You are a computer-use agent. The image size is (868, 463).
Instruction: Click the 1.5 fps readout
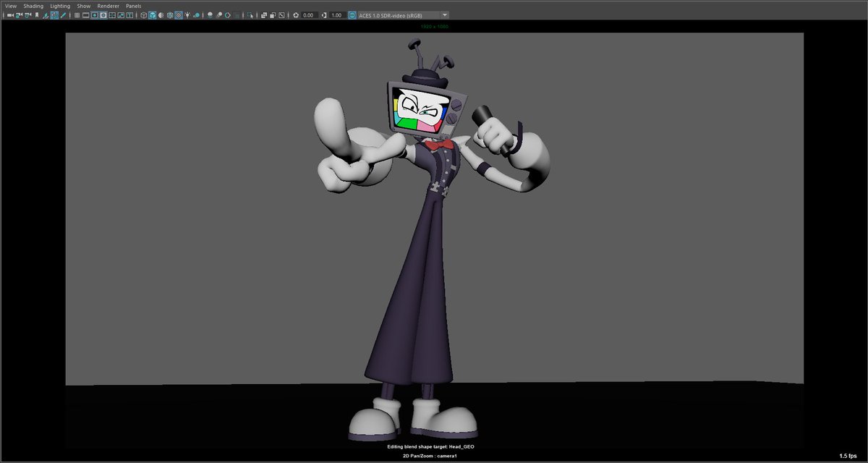(x=849, y=456)
